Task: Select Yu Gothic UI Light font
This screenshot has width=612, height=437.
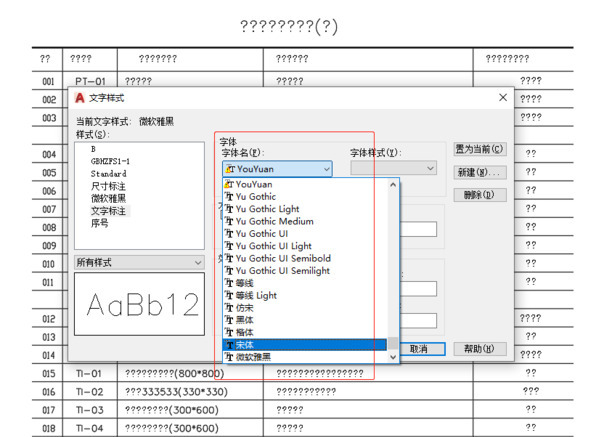Action: click(x=305, y=246)
